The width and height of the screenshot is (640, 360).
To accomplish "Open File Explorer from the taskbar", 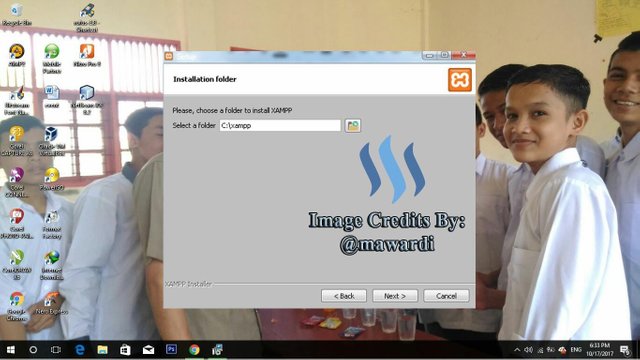I will pyautogui.click(x=102, y=350).
